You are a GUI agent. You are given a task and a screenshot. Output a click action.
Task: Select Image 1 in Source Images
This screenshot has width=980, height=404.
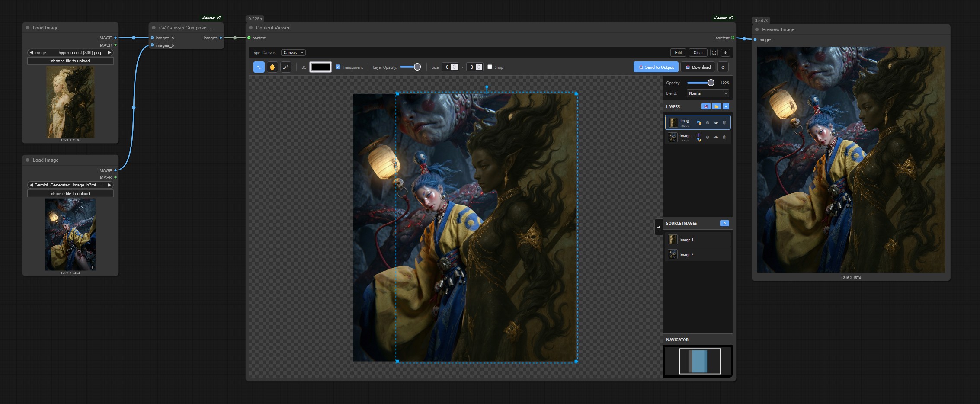[x=698, y=240]
